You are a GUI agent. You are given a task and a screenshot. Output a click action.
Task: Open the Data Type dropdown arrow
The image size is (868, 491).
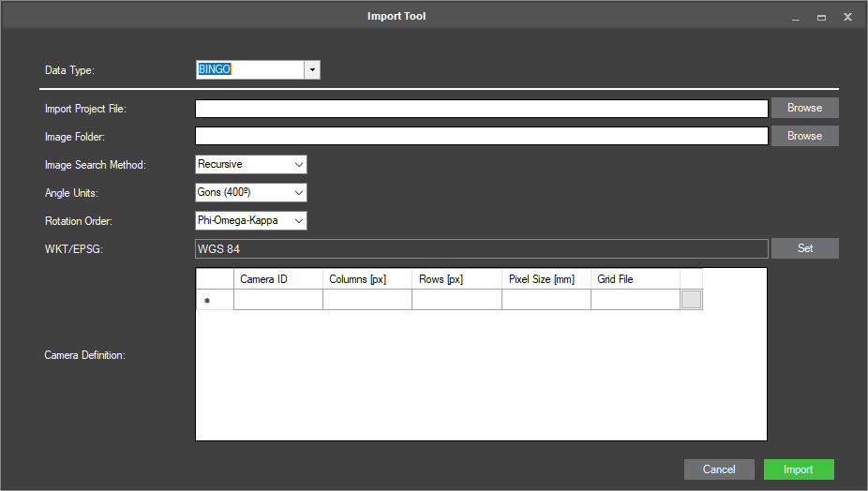pyautogui.click(x=312, y=70)
